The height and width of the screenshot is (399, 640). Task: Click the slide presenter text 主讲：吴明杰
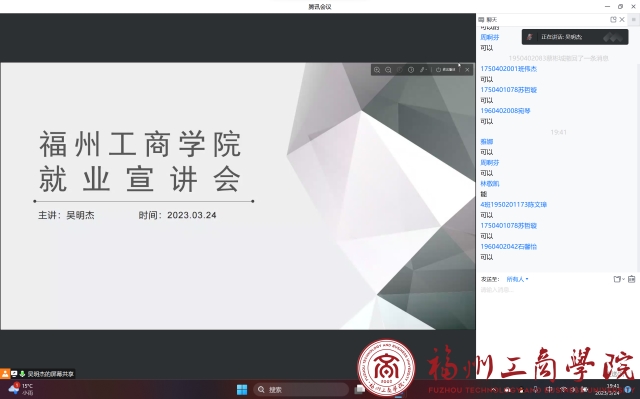pos(66,215)
